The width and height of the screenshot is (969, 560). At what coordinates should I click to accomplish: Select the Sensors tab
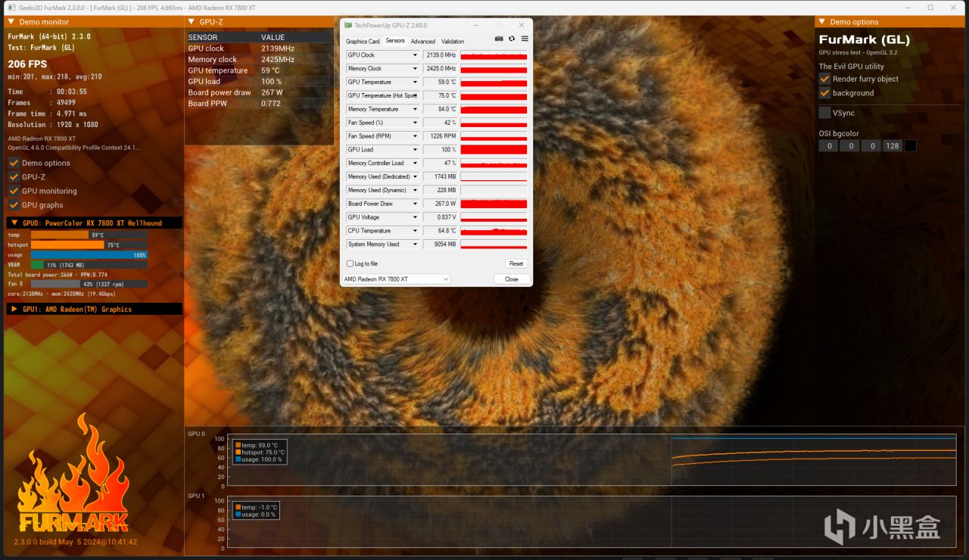click(395, 41)
